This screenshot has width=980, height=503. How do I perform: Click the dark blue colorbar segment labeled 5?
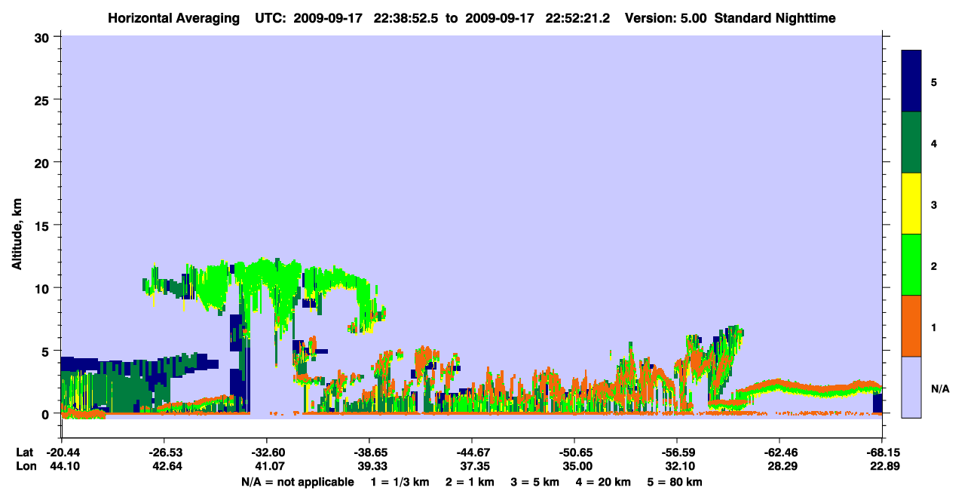[x=911, y=81]
